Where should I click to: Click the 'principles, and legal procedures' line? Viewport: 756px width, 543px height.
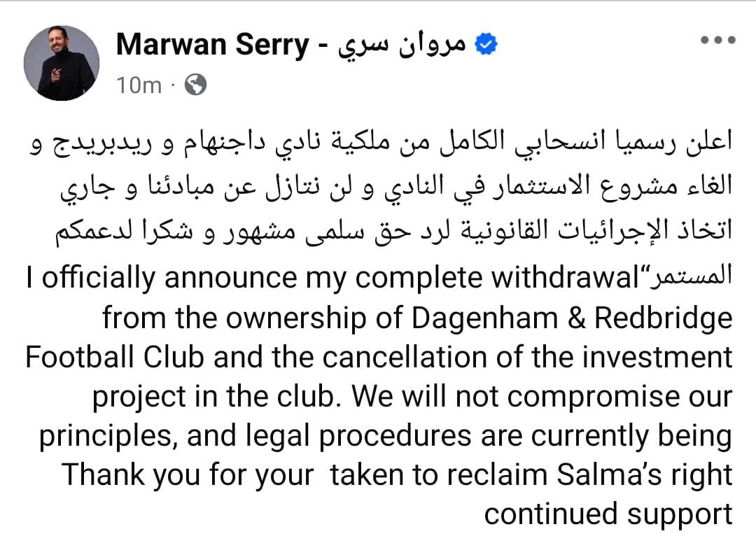(255, 437)
